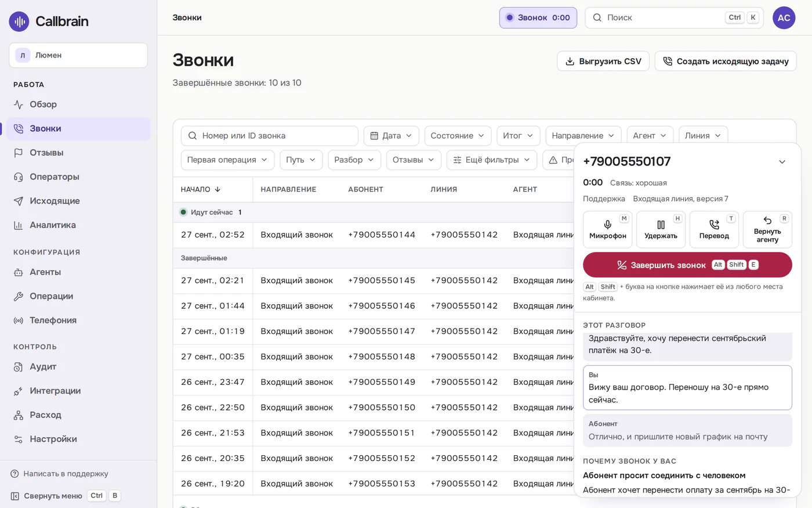Viewport: 812px width, 508px height.
Task: Click the Выгрузить CSV button
Action: point(603,61)
